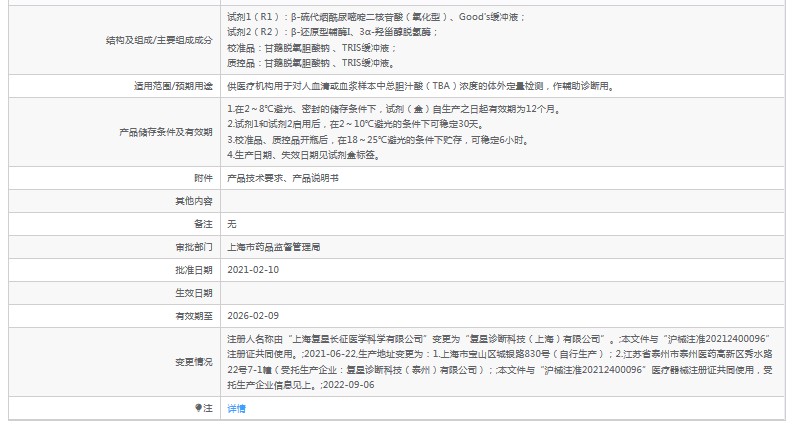
Task: Click the 其他内容 row label
Action: (x=194, y=201)
